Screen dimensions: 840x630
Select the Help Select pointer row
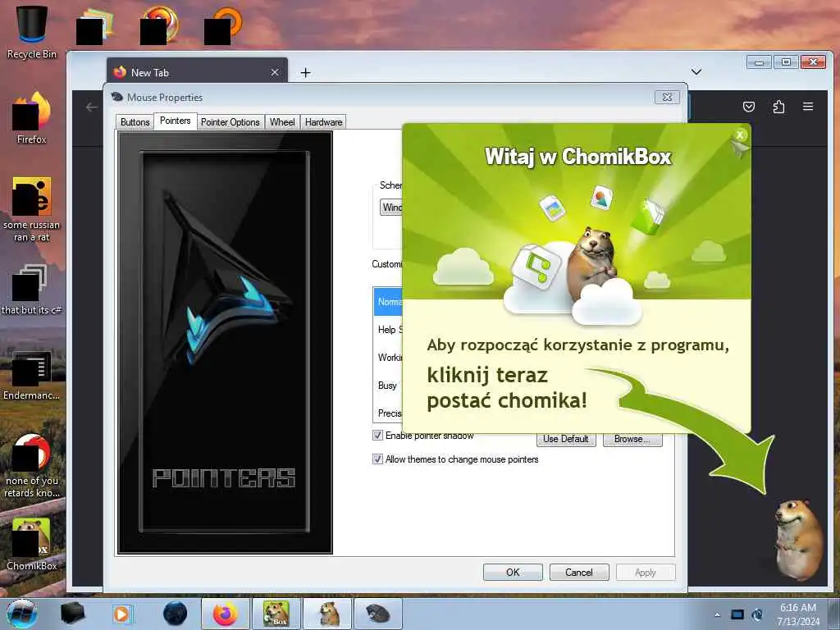point(388,330)
